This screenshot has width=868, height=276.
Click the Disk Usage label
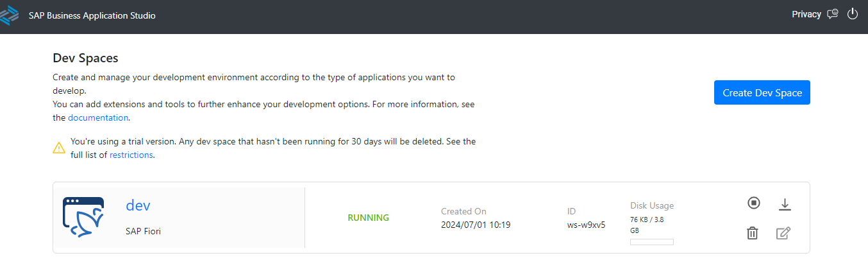[652, 205]
